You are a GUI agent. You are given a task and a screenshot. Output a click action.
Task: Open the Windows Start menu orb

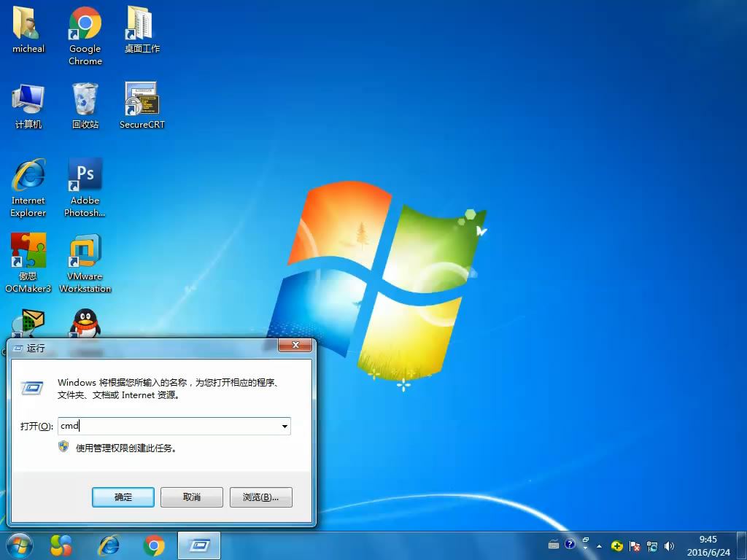20,545
